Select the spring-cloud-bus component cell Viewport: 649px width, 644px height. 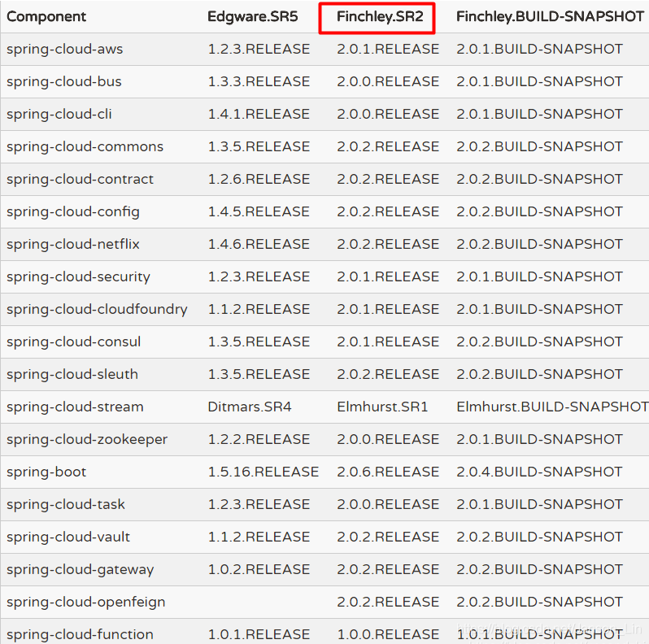(64, 81)
